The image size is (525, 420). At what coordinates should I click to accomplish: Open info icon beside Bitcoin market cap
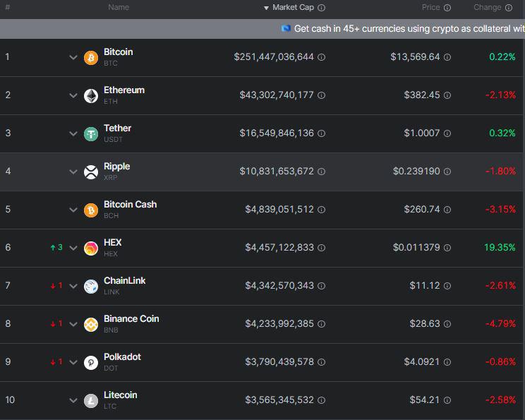322,57
